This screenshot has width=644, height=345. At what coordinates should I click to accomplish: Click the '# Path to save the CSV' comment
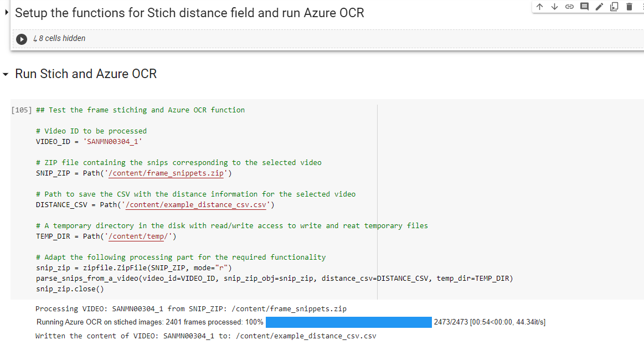[196, 194]
